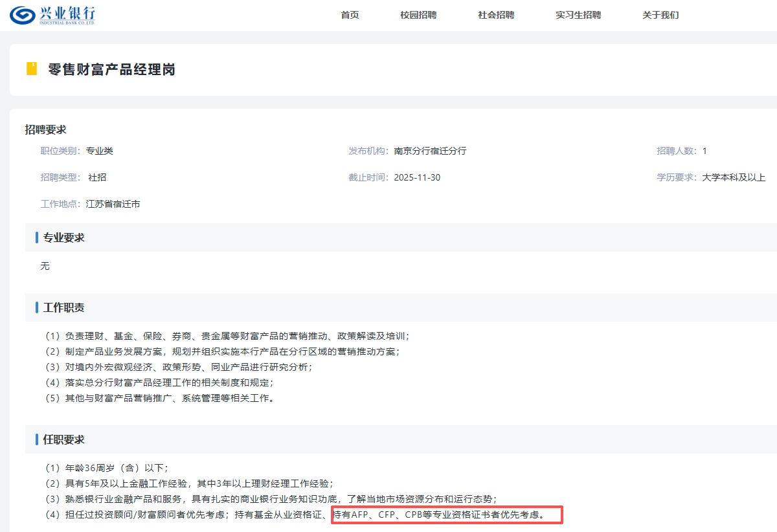Click the 专业要求 section header
The image size is (777, 532).
(63, 238)
